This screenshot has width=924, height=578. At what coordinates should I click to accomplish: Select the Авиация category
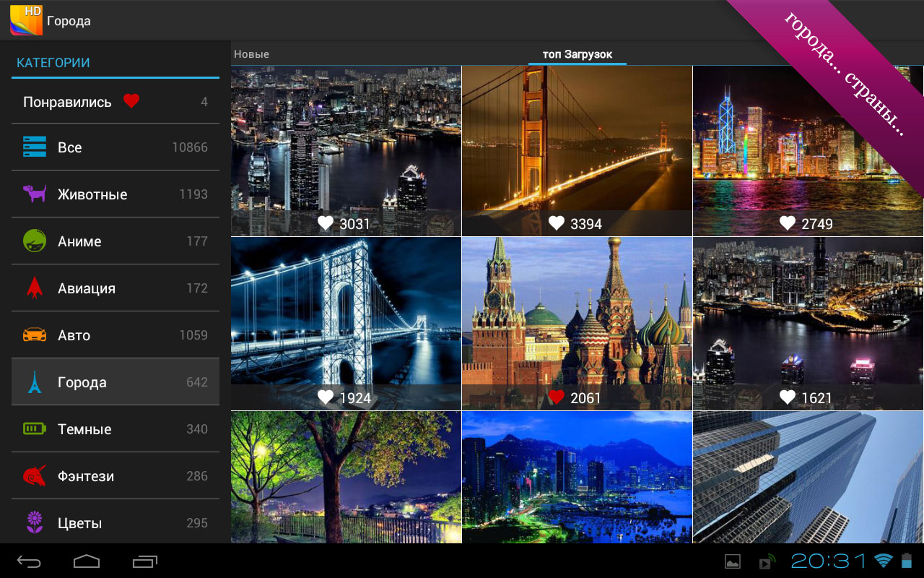115,288
